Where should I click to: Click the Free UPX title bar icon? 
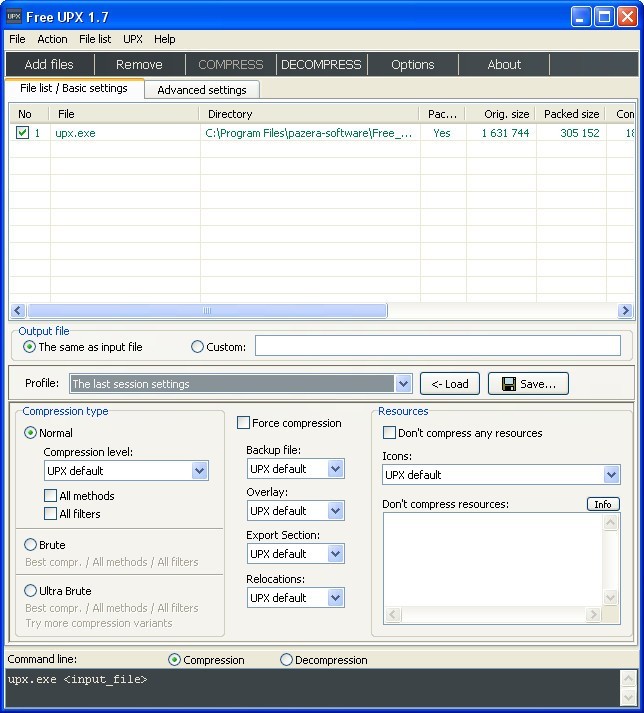coord(14,17)
